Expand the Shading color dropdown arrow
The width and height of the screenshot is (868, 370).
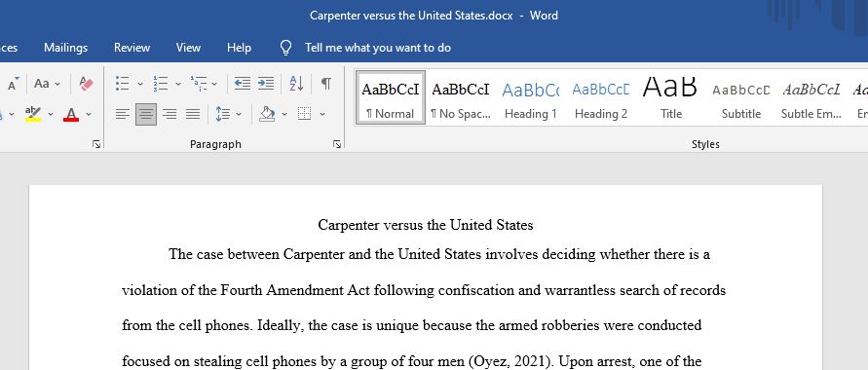[284, 115]
